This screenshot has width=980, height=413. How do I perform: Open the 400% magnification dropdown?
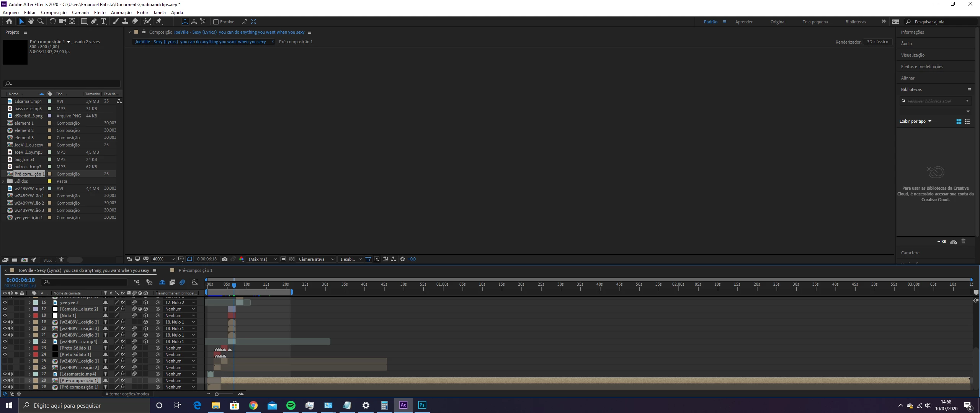163,259
